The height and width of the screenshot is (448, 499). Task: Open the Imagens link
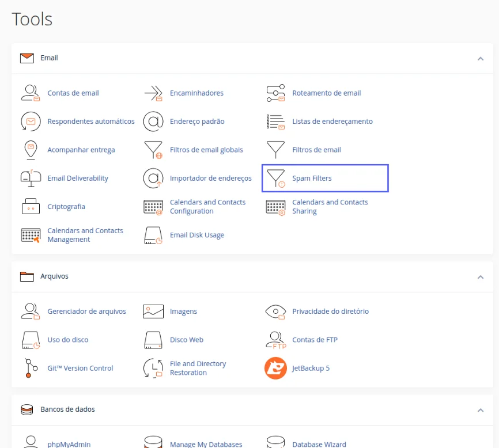tap(183, 312)
